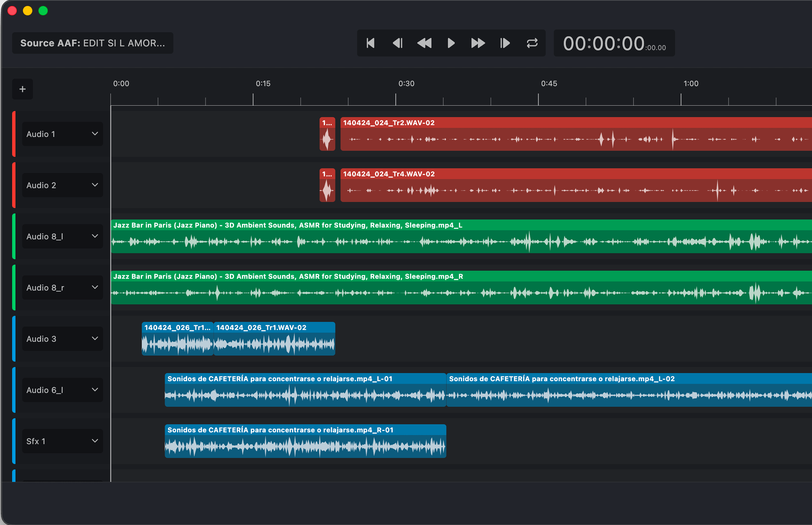The height and width of the screenshot is (525, 812).
Task: Click the step back frame button
Action: 397,43
